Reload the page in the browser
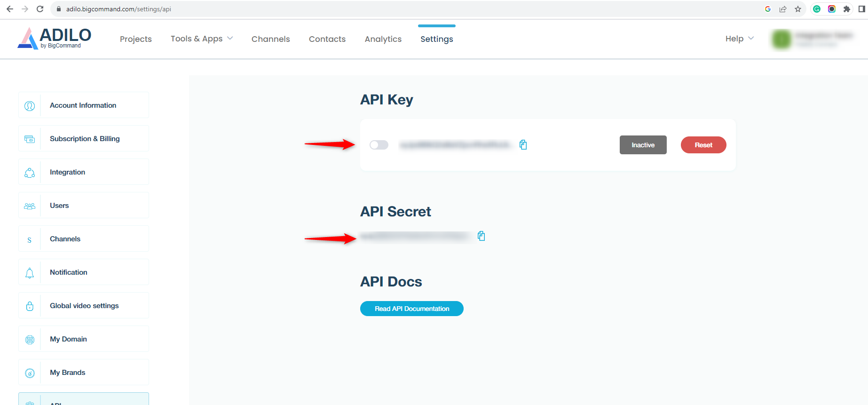The image size is (868, 405). [x=40, y=9]
